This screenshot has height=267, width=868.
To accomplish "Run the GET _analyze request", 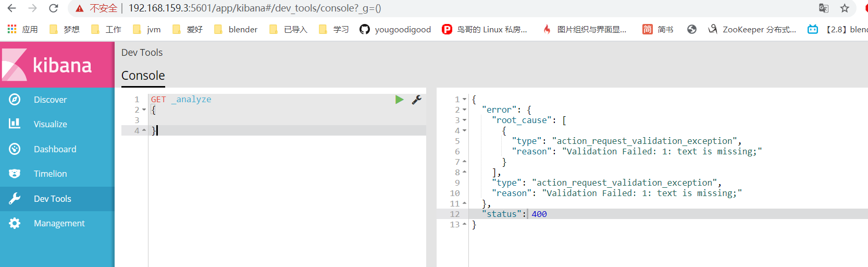I will point(399,100).
